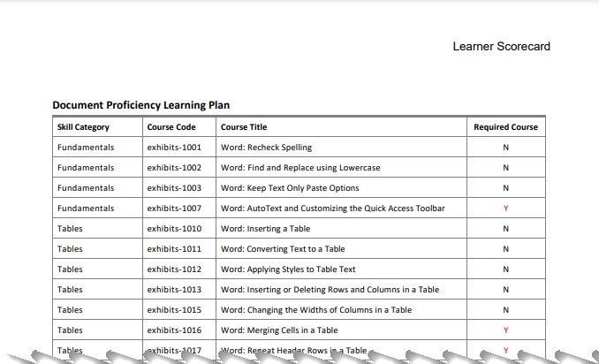
Task: Click 'Tables' in the exhibits-1013 row
Action: tap(70, 289)
